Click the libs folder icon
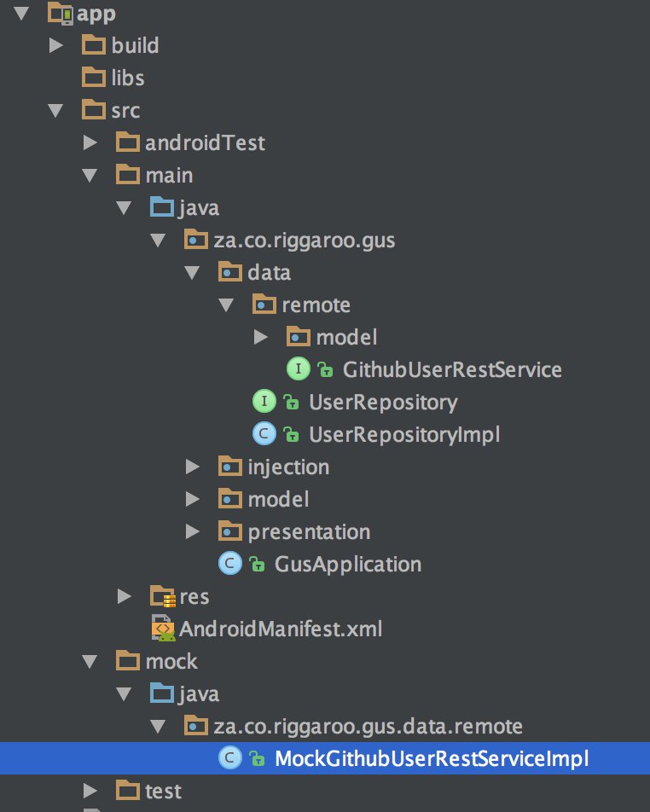 click(x=94, y=78)
